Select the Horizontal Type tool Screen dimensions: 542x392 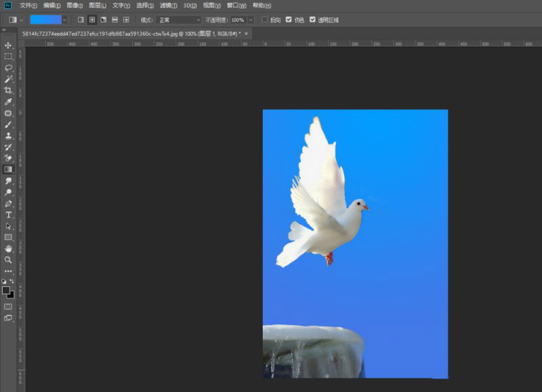(x=9, y=215)
